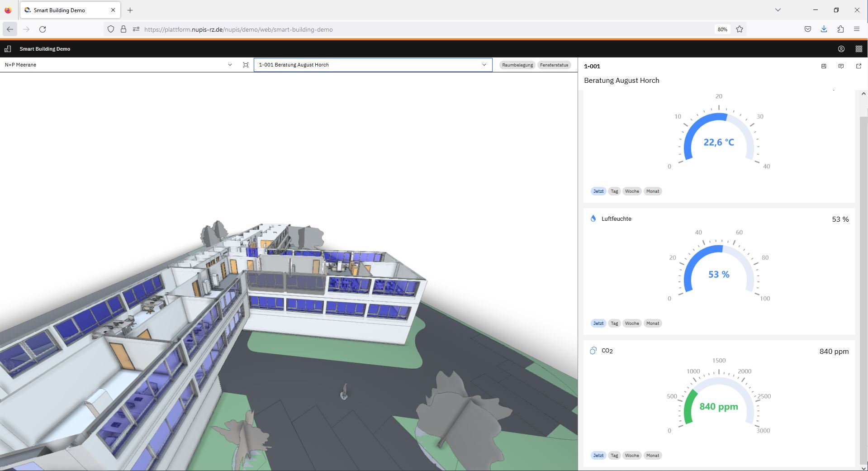This screenshot has width=868, height=471.
Task: Click the Luftfeuchte water drop icon
Action: (593, 219)
